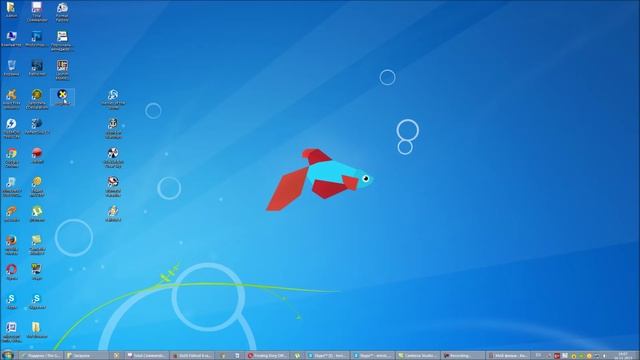Open the anchor icon shortcut on the desktop
The image size is (640, 360).
(x=113, y=128)
